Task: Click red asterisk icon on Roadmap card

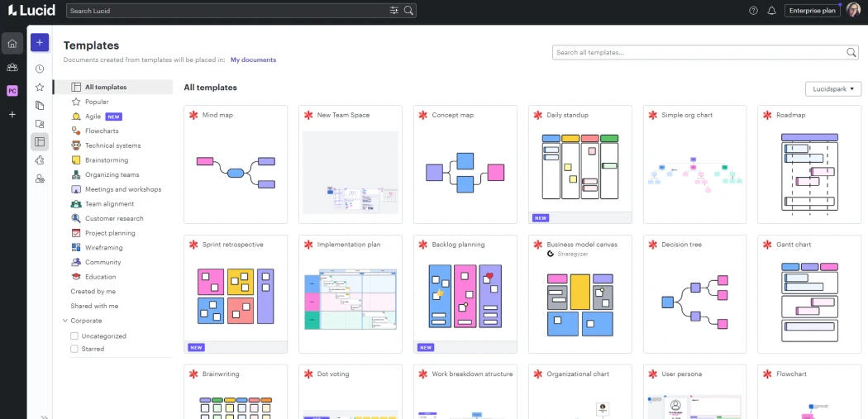Action: (767, 115)
